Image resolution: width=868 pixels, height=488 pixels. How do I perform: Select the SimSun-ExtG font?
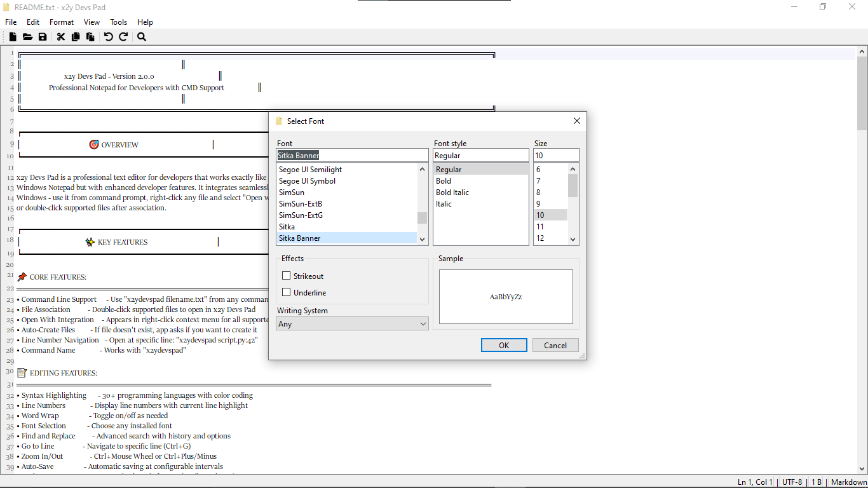click(x=347, y=215)
